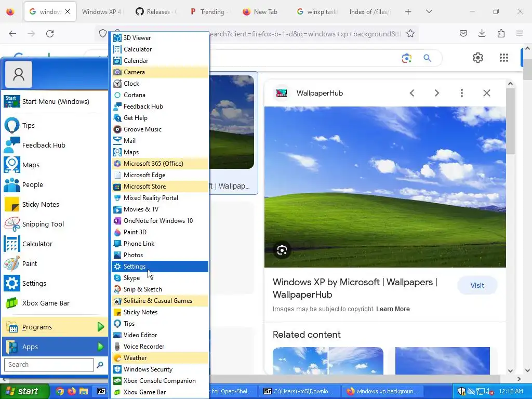Click the user account picture

19,74
